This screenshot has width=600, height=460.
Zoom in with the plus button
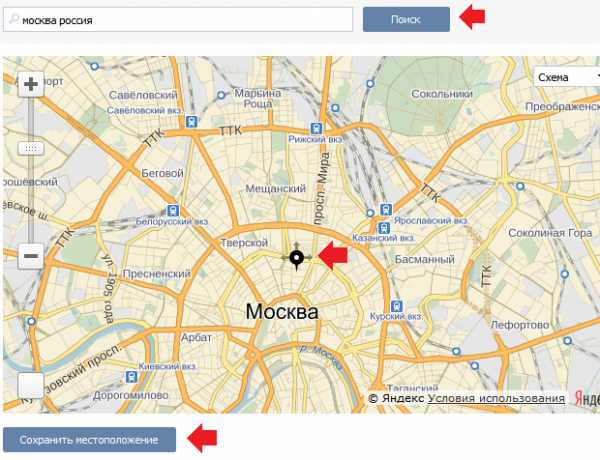pos(31,84)
